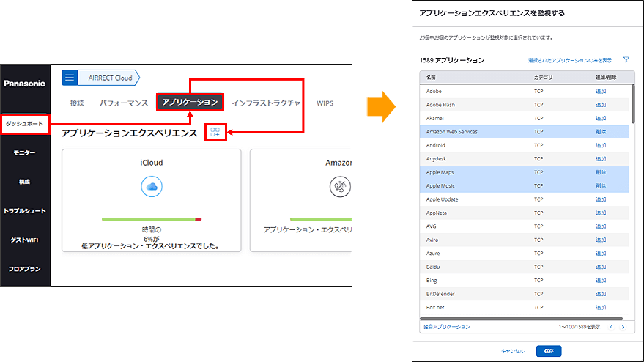The height and width of the screenshot is (362, 644).
Task: Click the Amazon app icon in its card
Action: [339, 187]
